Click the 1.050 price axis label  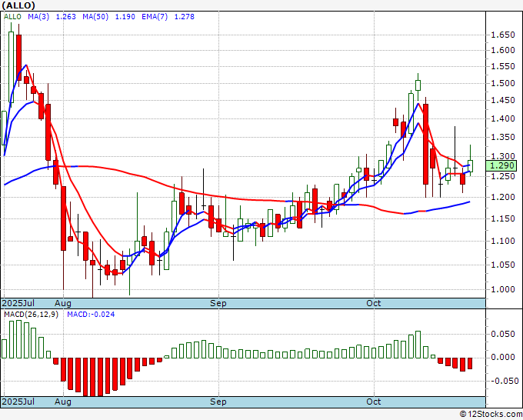click(x=503, y=265)
